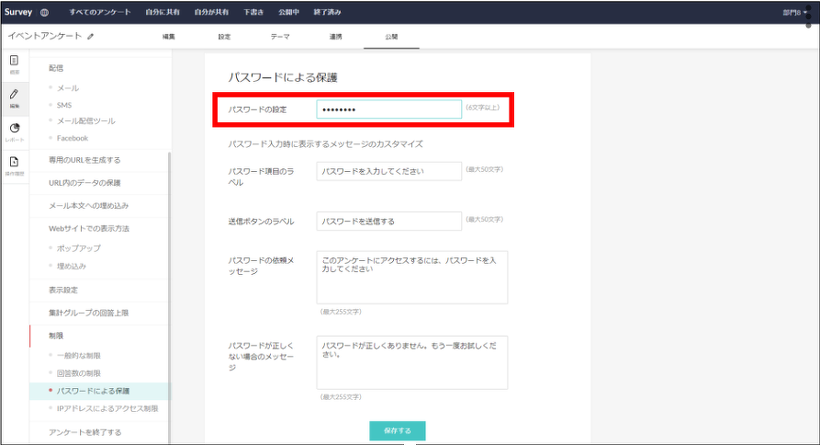
Task: Open the レポート chart sidebar icon
Action: click(14, 131)
